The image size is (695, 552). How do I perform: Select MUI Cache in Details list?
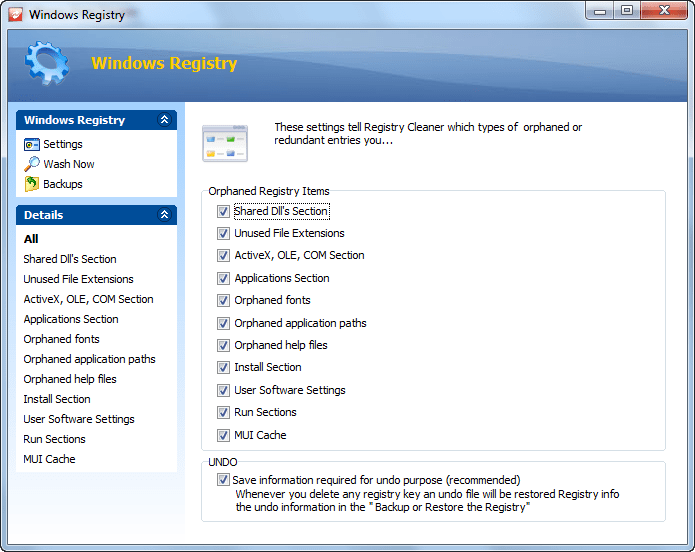[49, 459]
